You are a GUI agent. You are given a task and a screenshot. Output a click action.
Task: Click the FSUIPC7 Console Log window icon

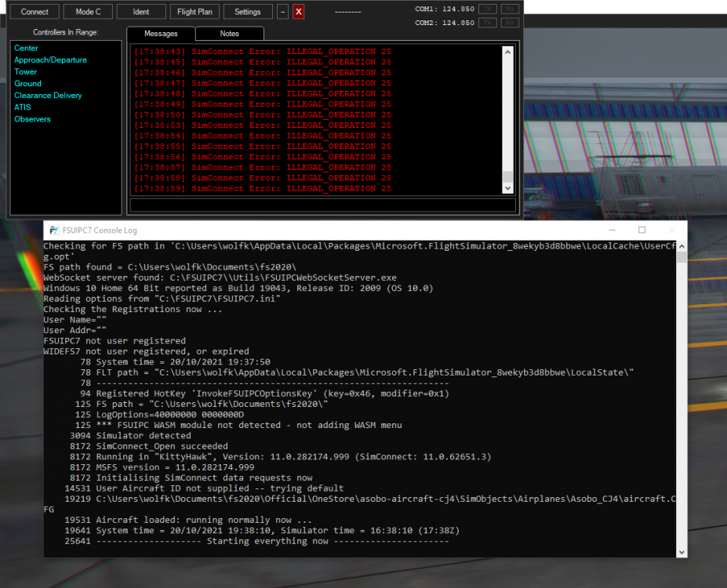click(53, 230)
